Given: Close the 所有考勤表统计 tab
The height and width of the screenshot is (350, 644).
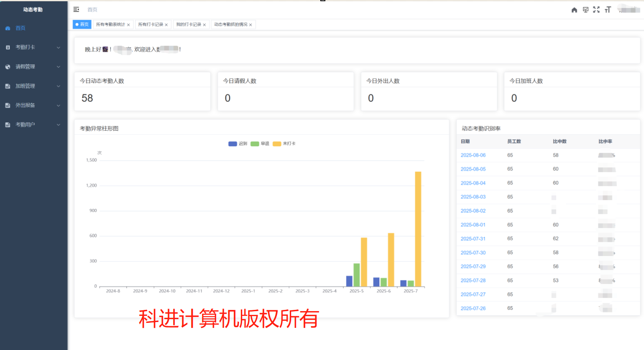Looking at the screenshot, I should [128, 25].
